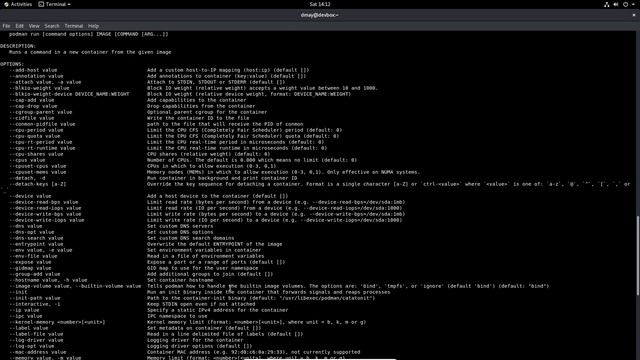Click the --ipc value option
Image resolution: width=640 pixels, height=360 pixels.
26,316
